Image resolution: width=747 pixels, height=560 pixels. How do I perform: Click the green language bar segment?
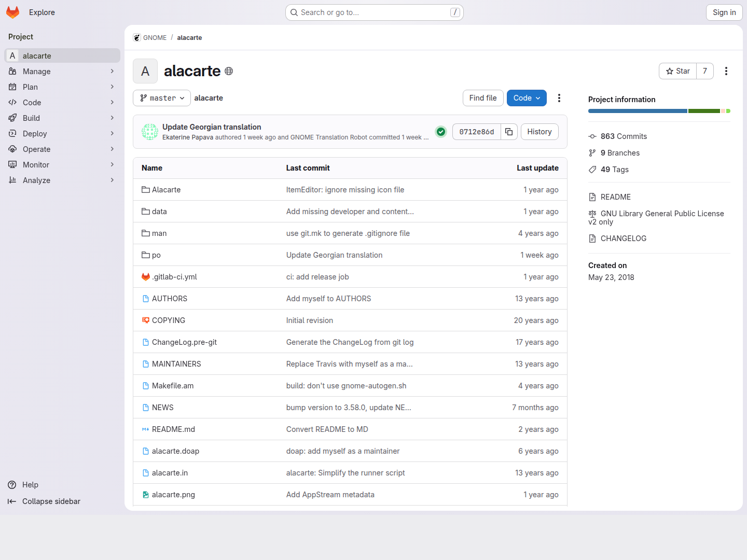click(704, 111)
